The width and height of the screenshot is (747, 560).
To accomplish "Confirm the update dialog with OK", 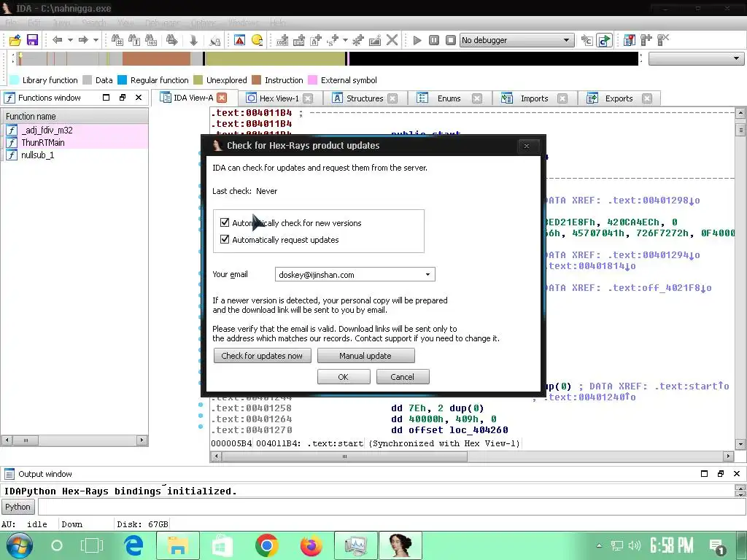I will pyautogui.click(x=344, y=377).
